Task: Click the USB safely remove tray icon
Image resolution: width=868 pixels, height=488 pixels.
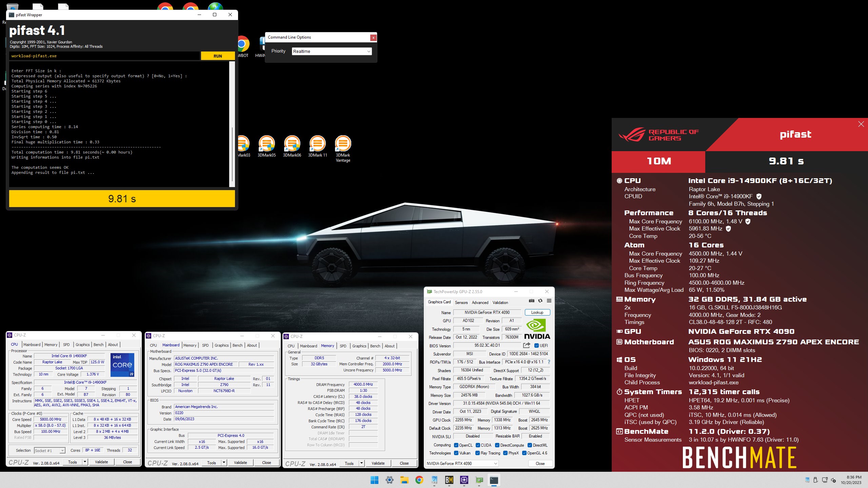Action: click(816, 480)
